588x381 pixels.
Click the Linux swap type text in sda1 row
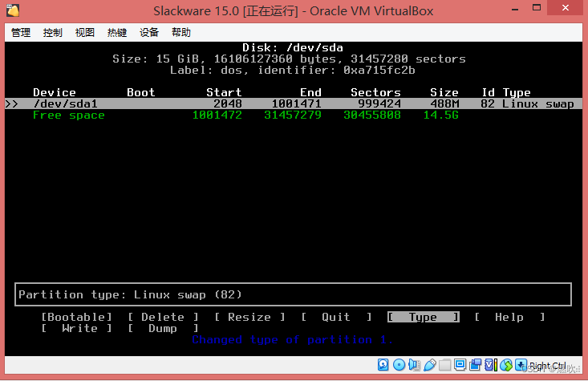click(538, 104)
